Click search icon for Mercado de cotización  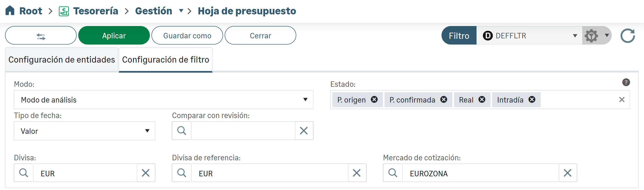393,173
